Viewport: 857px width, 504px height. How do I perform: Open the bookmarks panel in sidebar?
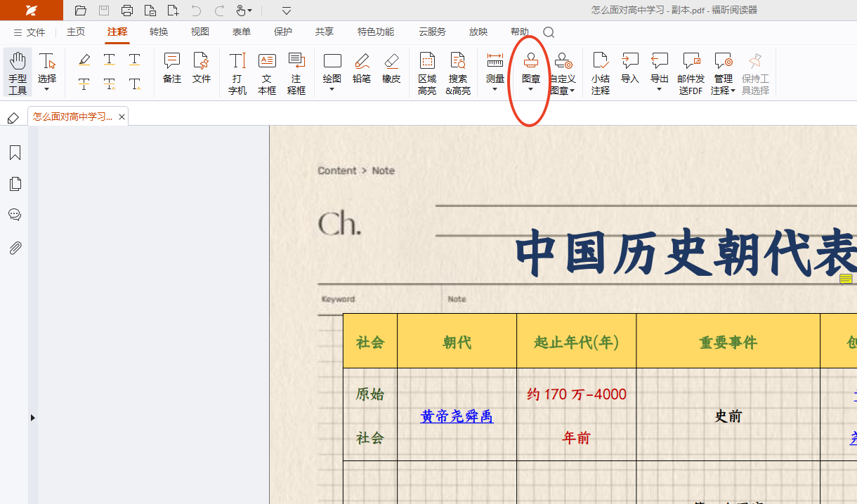pos(15,152)
